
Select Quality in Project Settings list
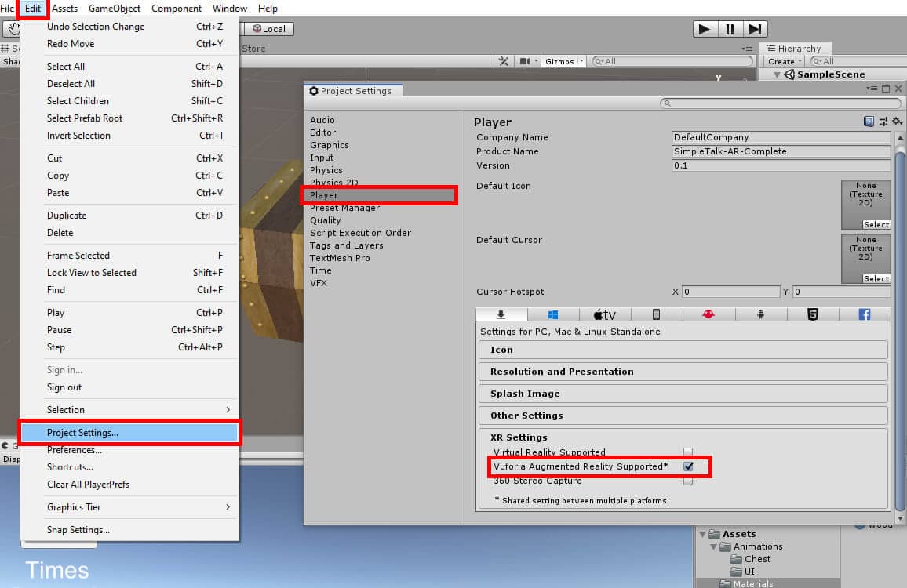tap(326, 220)
